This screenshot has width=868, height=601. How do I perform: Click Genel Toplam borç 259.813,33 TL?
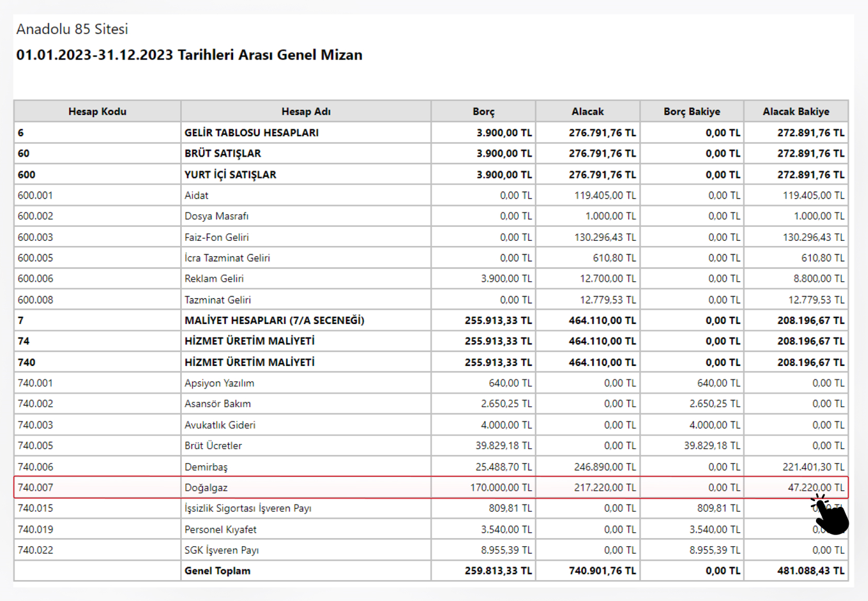[498, 571]
